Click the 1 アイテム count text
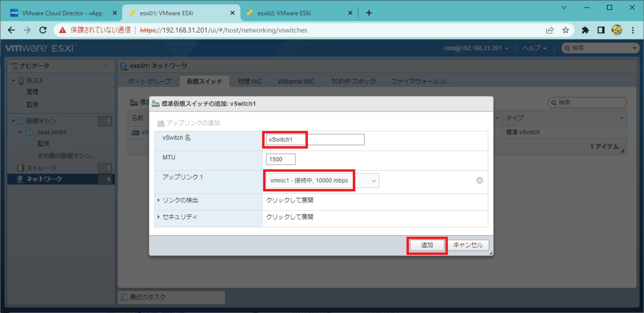 click(604, 147)
